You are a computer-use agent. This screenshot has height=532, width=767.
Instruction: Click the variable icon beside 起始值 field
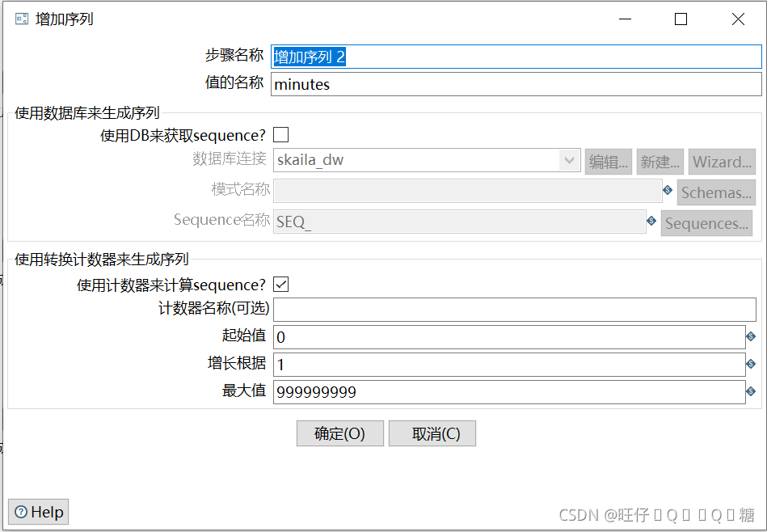pyautogui.click(x=751, y=336)
